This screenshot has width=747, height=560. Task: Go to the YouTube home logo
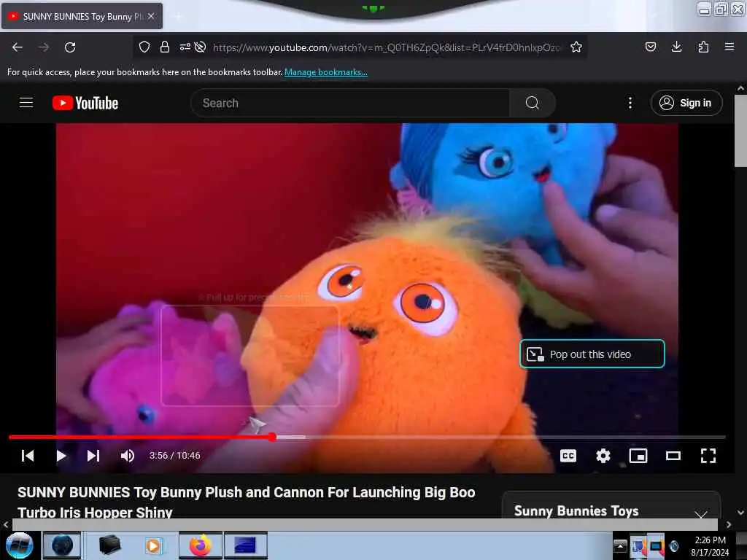85,103
